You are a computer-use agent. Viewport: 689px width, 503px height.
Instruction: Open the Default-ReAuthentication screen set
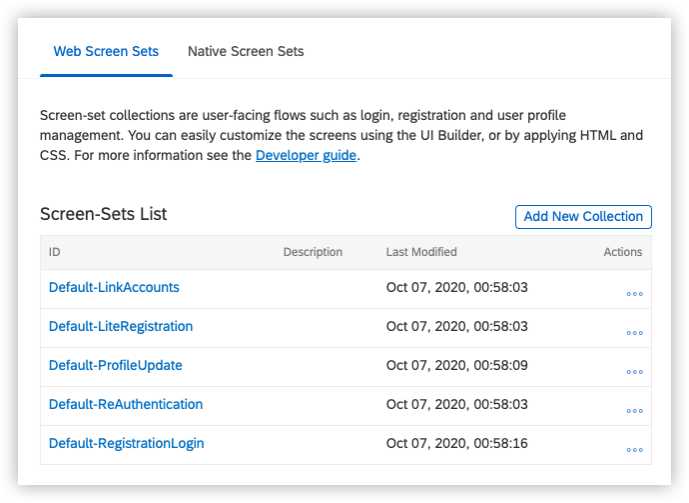pyautogui.click(x=126, y=404)
